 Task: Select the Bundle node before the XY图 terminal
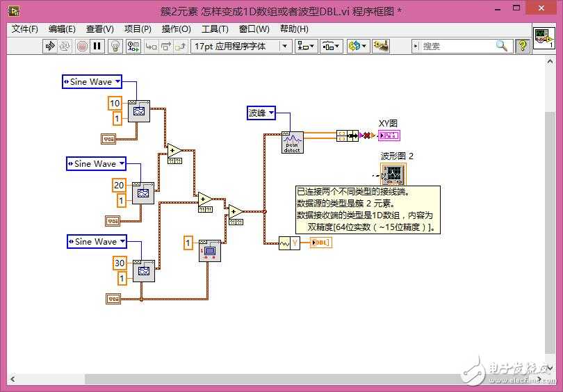coord(348,136)
